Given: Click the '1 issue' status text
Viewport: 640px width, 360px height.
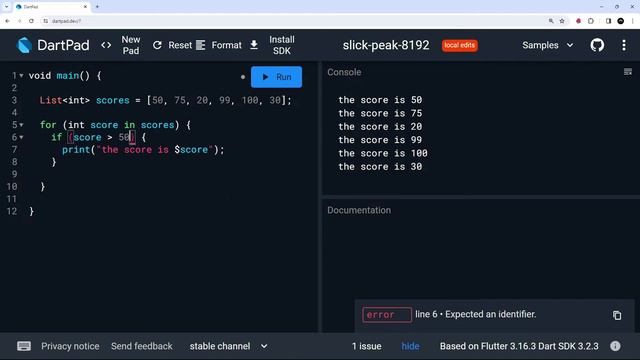Looking at the screenshot, I should coord(367,346).
